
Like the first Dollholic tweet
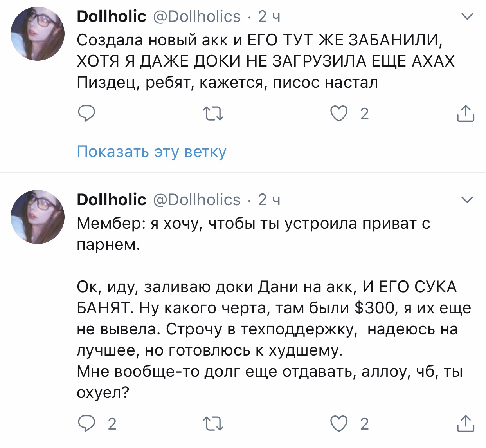339,114
